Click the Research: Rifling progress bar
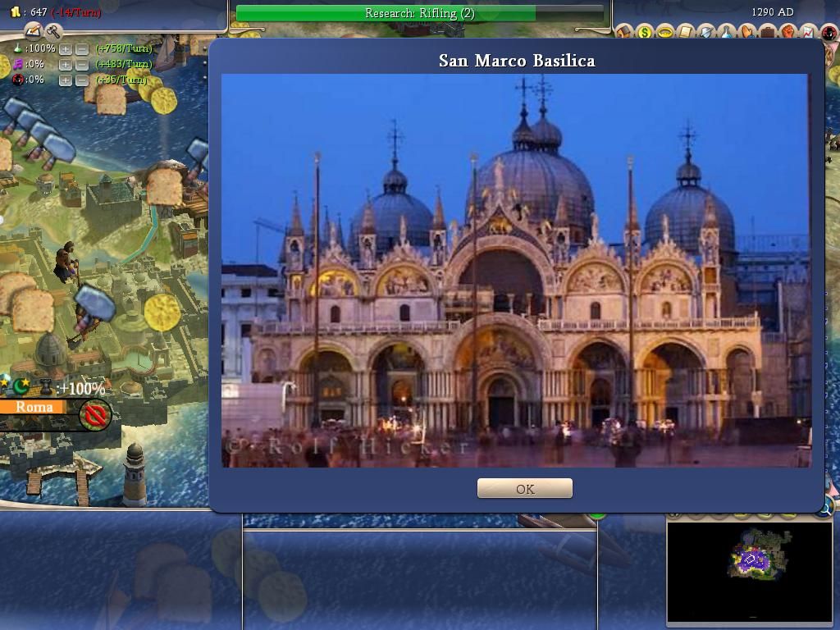The height and width of the screenshot is (630, 840). 420,13
